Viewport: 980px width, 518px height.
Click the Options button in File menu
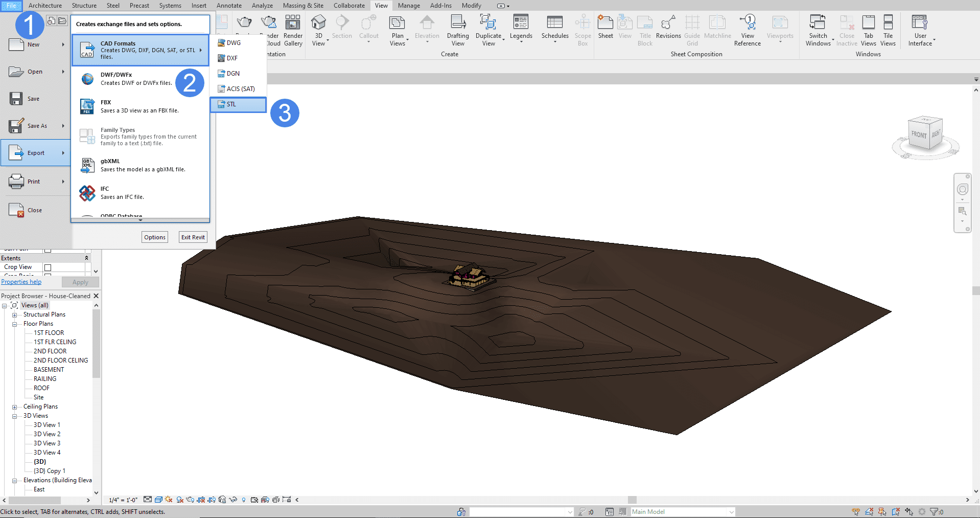[x=154, y=237]
